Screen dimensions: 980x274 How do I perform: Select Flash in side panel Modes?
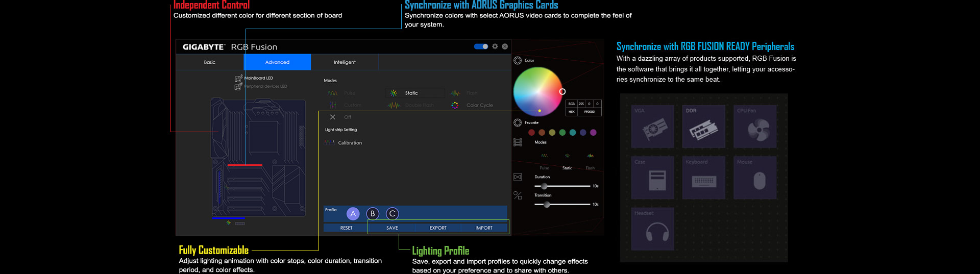(590, 161)
